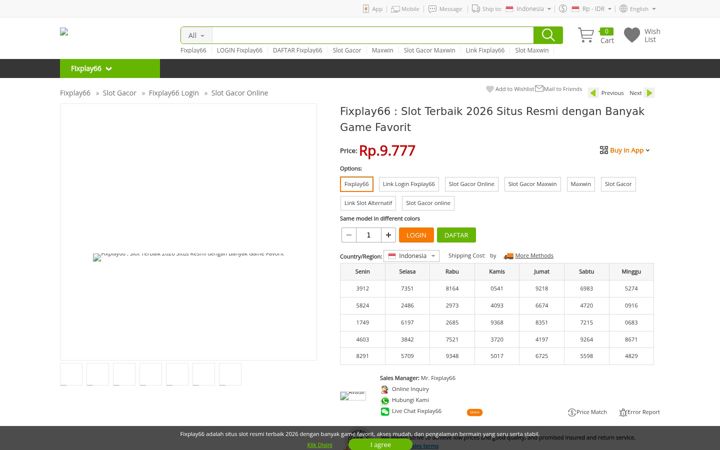This screenshot has width=720, height=450.
Task: Select the Slot Gacor online lowercase option
Action: coord(428,203)
